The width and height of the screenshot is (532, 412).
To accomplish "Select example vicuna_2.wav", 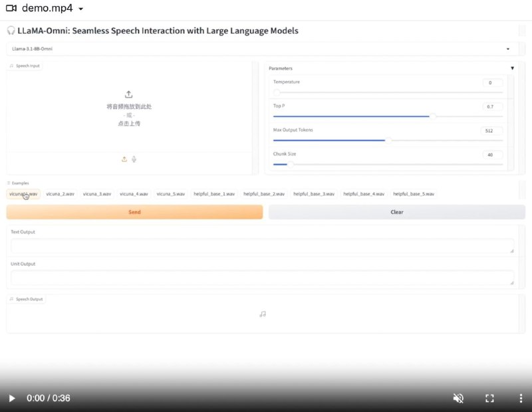I will pyautogui.click(x=60, y=194).
